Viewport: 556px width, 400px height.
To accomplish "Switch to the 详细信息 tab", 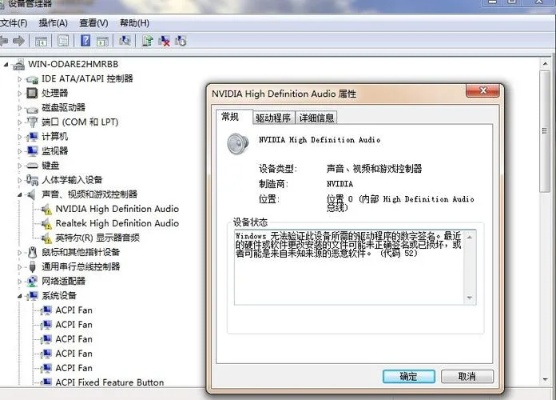I will [x=316, y=118].
